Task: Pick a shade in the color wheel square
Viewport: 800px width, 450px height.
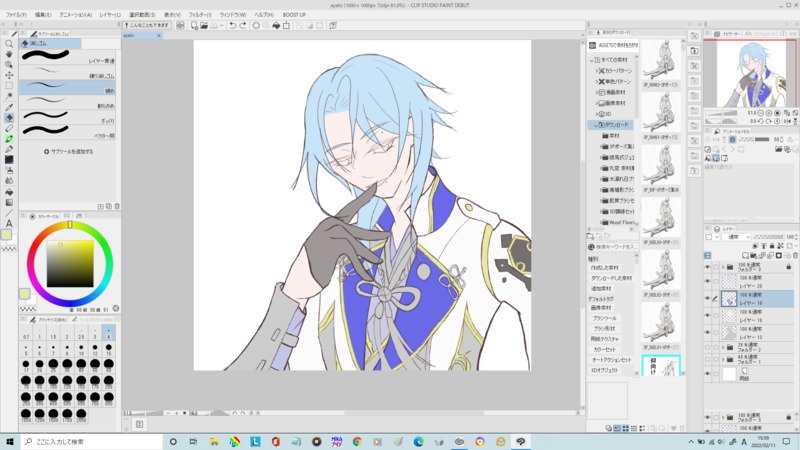Action: [70, 264]
